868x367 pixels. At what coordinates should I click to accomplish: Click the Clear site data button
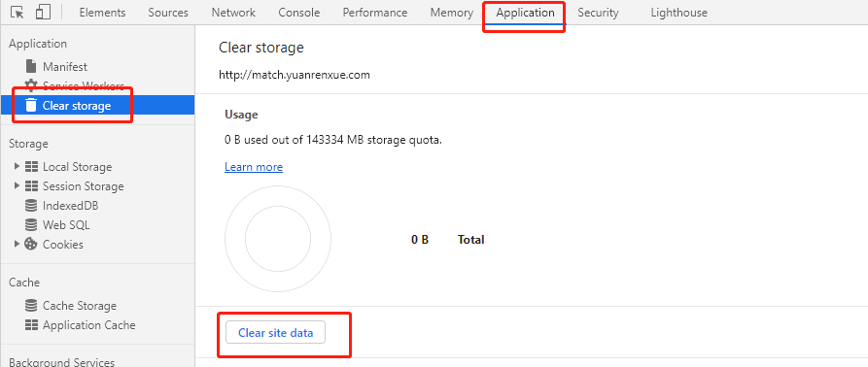click(x=276, y=333)
